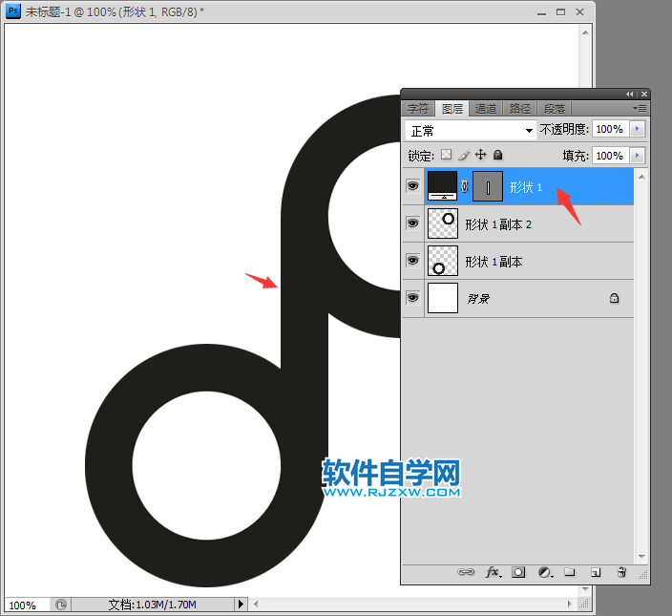
Task: Click the 文档:1.03M/1.70M status text
Action: click(152, 605)
